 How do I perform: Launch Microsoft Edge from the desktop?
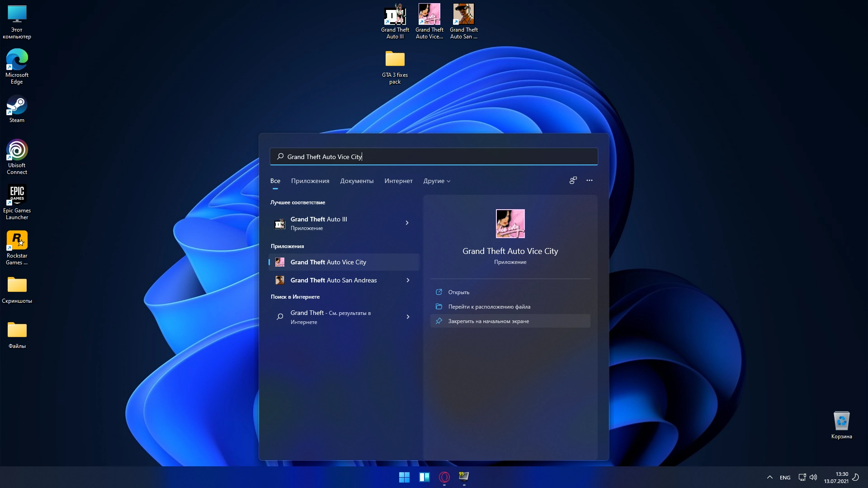tap(17, 66)
